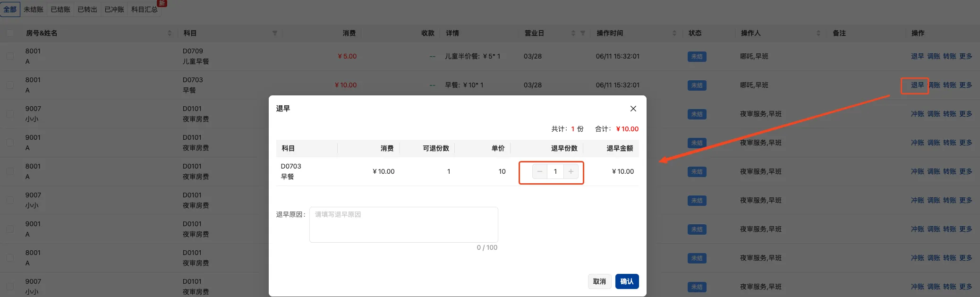Screen dimensions: 980x297
Task: Click the 消费 column header
Action: pos(349,33)
